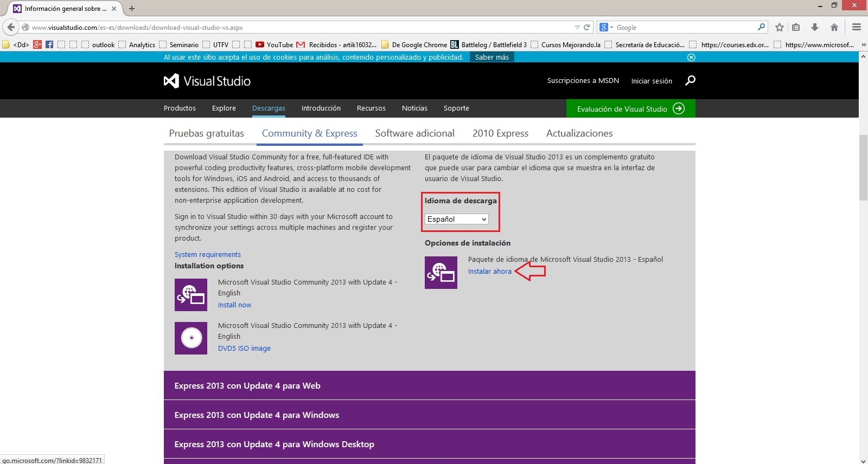Open the Battlelog / Battlefield 3 bookmark

click(488, 44)
